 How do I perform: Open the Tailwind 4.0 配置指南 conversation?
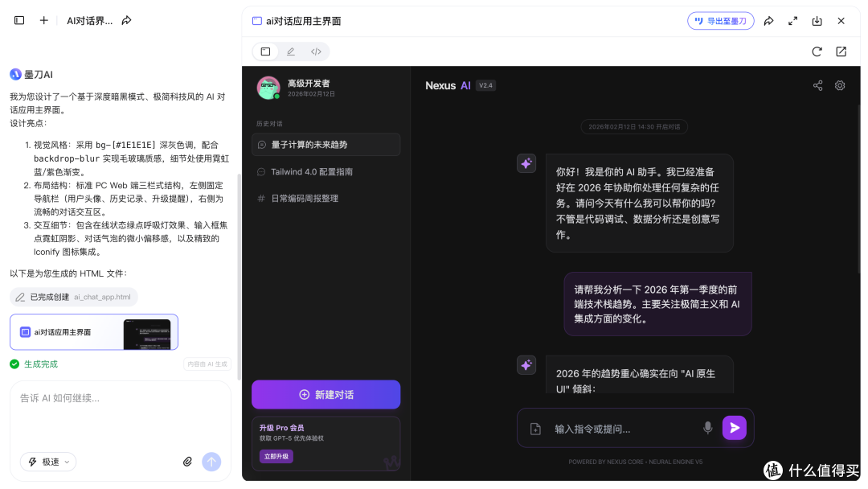pyautogui.click(x=325, y=171)
